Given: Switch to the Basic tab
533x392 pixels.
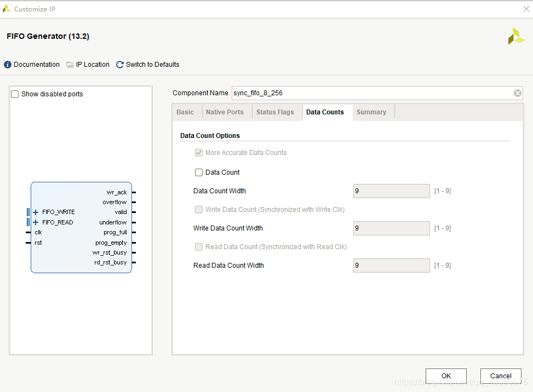Looking at the screenshot, I should coord(185,112).
